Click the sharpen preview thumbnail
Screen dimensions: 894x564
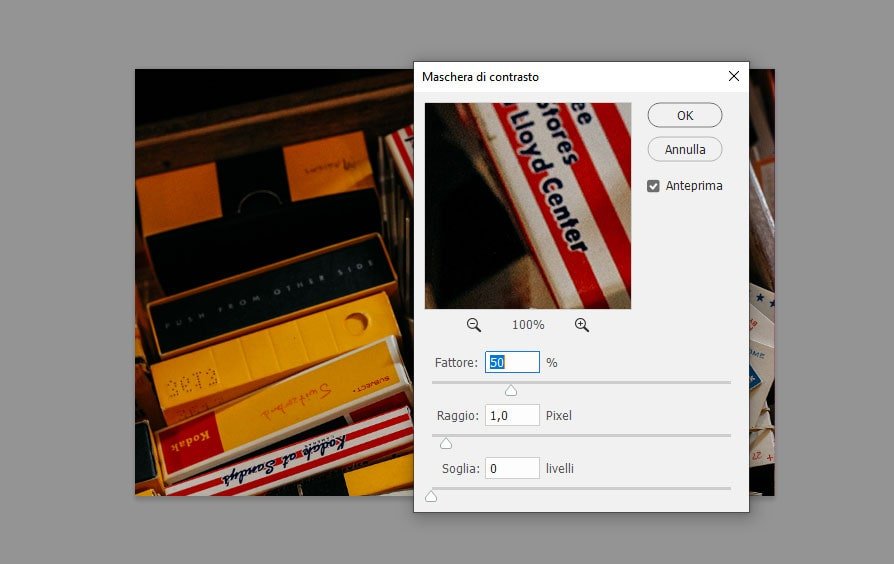[x=528, y=206]
